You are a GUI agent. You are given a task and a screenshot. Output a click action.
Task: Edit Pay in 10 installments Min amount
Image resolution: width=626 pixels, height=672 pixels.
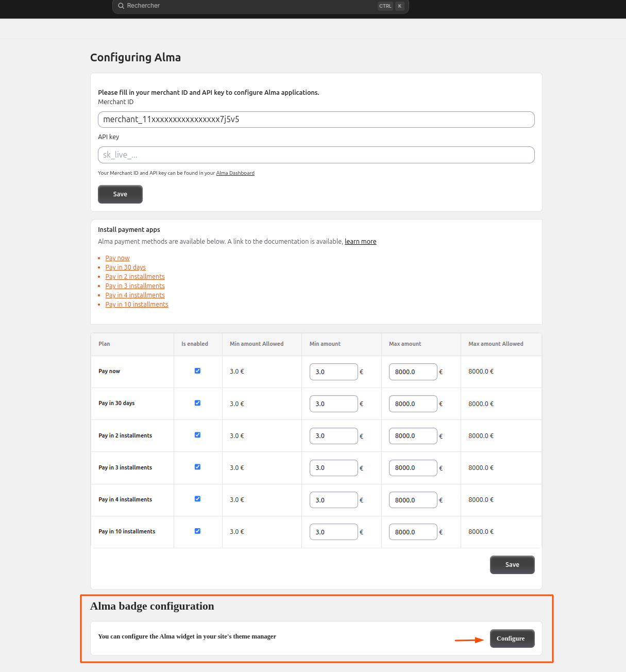(333, 532)
